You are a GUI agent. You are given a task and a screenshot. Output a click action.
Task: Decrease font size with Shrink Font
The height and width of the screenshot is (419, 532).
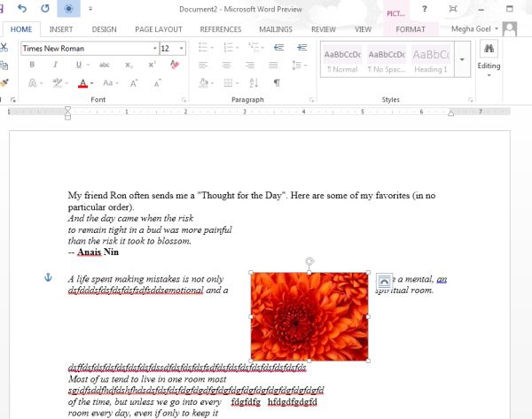157,83
